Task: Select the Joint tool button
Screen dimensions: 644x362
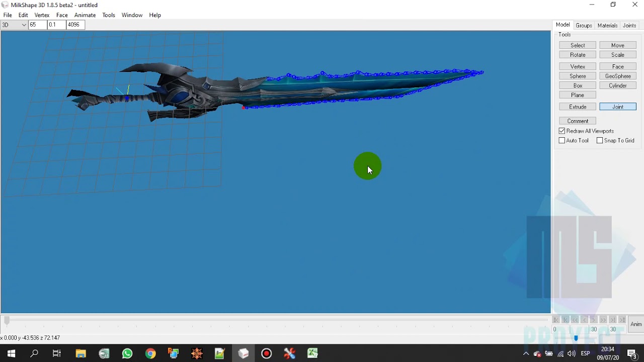Action: click(618, 107)
